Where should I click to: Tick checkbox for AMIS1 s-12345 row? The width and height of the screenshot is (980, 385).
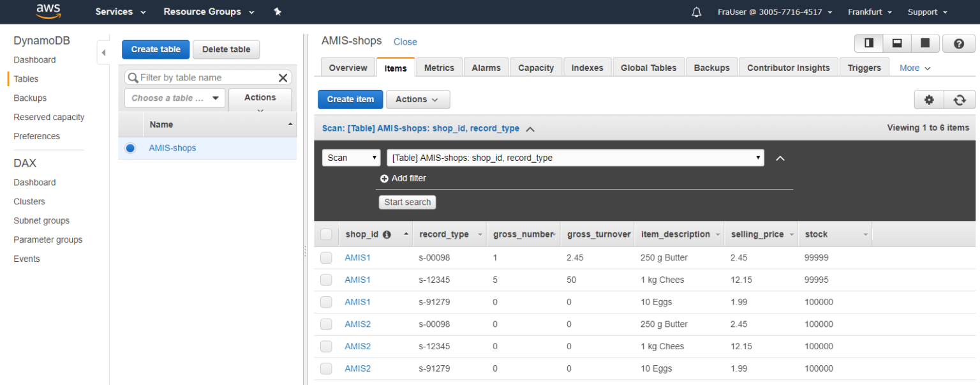326,280
